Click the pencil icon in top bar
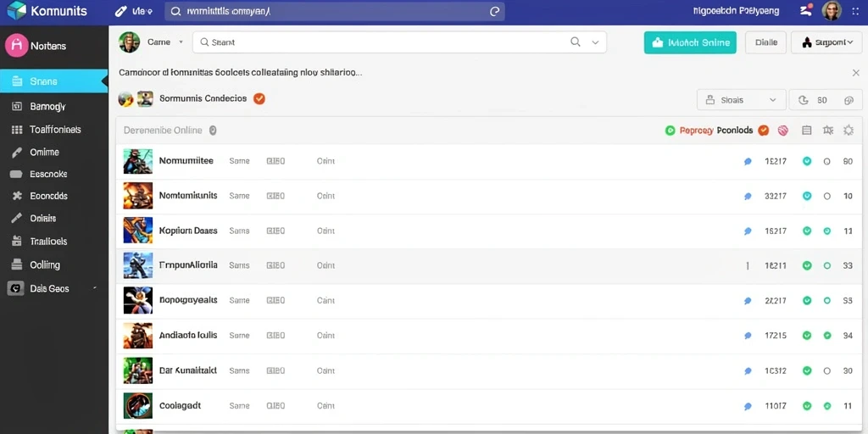This screenshot has width=868, height=434. point(120,11)
